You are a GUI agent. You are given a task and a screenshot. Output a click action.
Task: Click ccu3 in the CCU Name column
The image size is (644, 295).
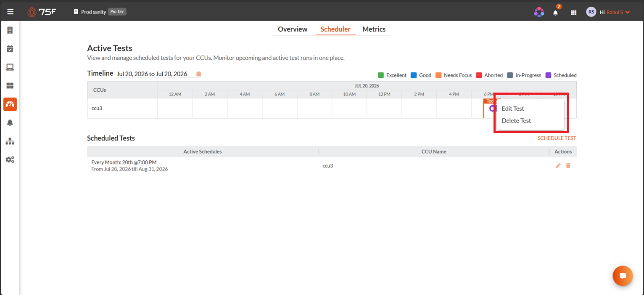(328, 166)
